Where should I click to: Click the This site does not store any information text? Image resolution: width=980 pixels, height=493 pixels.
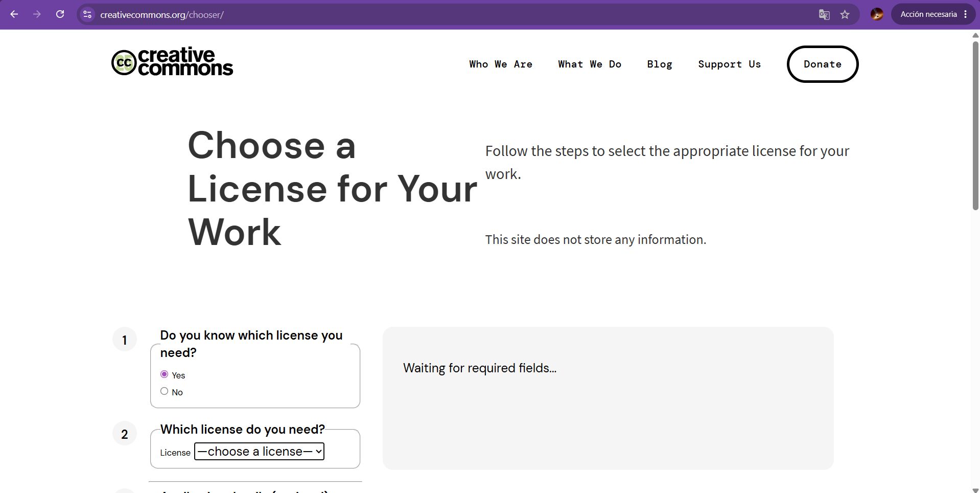[596, 240]
